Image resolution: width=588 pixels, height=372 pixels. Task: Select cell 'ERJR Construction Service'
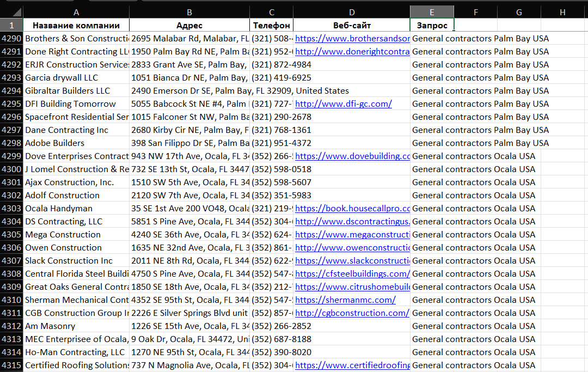point(76,64)
